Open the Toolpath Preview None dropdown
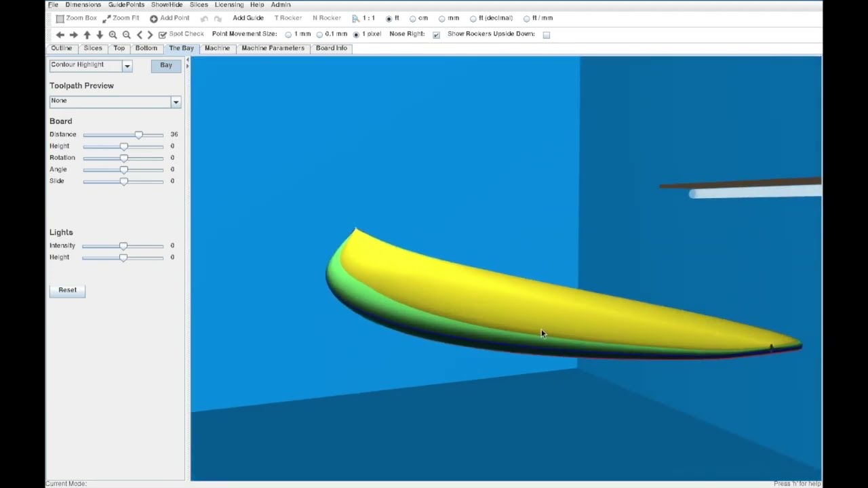Viewport: 868px width, 488px height. pos(115,101)
